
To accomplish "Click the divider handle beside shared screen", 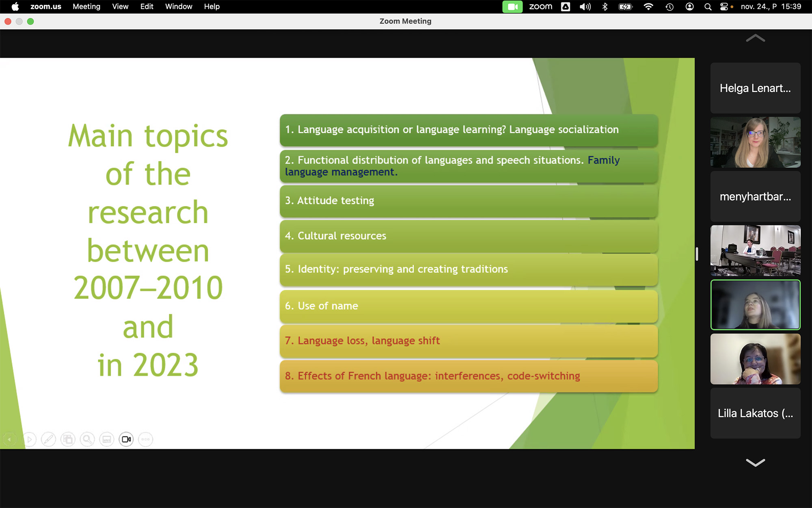I will pyautogui.click(x=697, y=254).
